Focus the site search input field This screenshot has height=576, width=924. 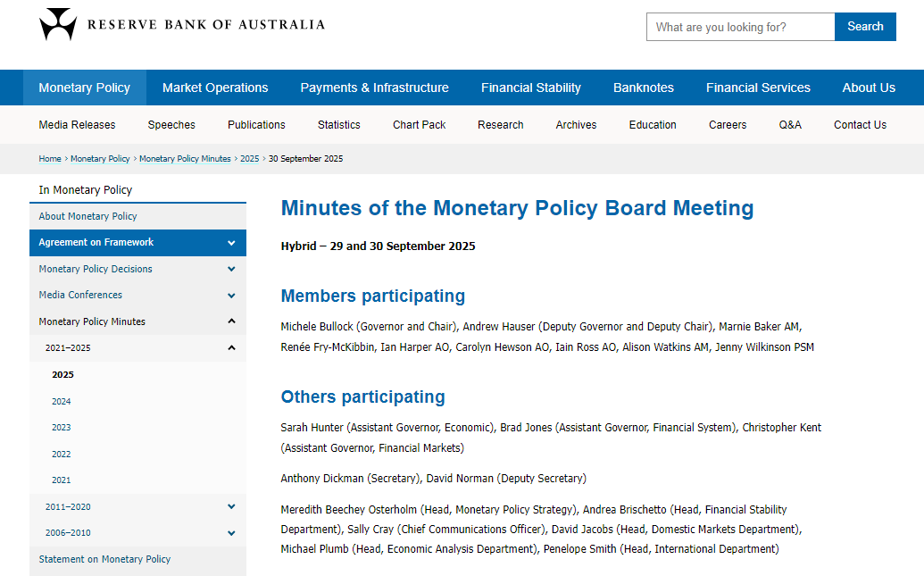click(740, 27)
